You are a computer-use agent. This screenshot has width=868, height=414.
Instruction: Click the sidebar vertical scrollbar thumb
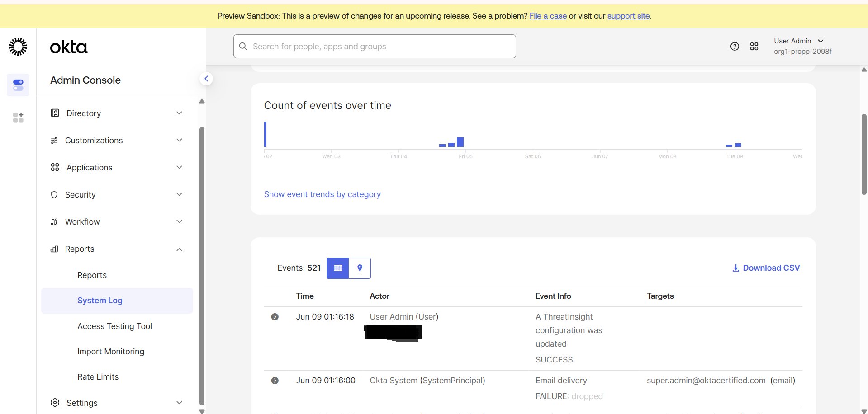(x=202, y=266)
